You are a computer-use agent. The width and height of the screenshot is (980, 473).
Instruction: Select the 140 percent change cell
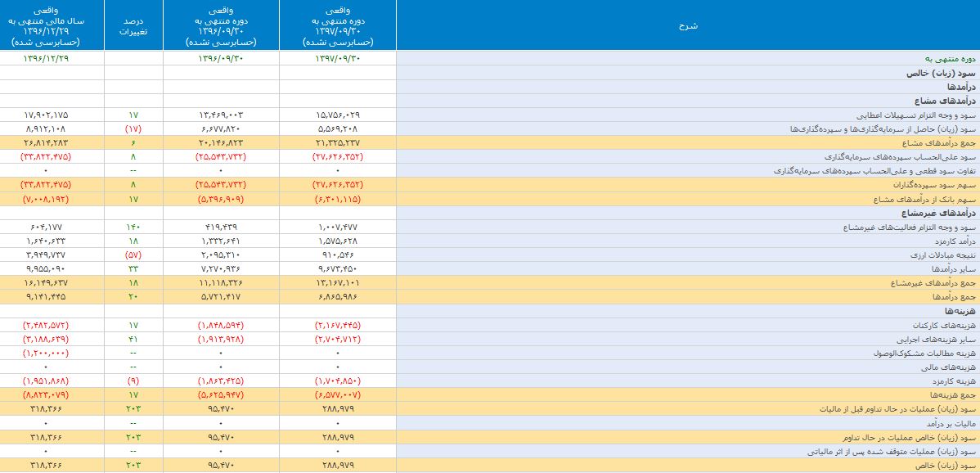tap(133, 227)
